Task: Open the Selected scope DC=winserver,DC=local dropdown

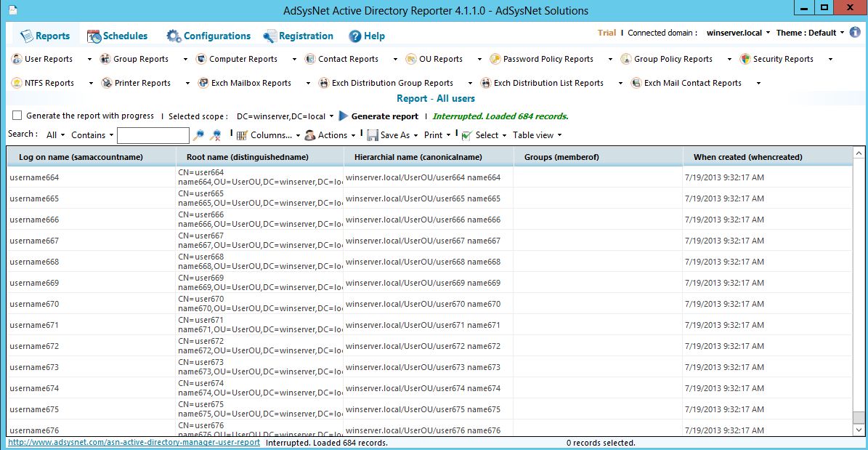Action: pyautogui.click(x=285, y=116)
